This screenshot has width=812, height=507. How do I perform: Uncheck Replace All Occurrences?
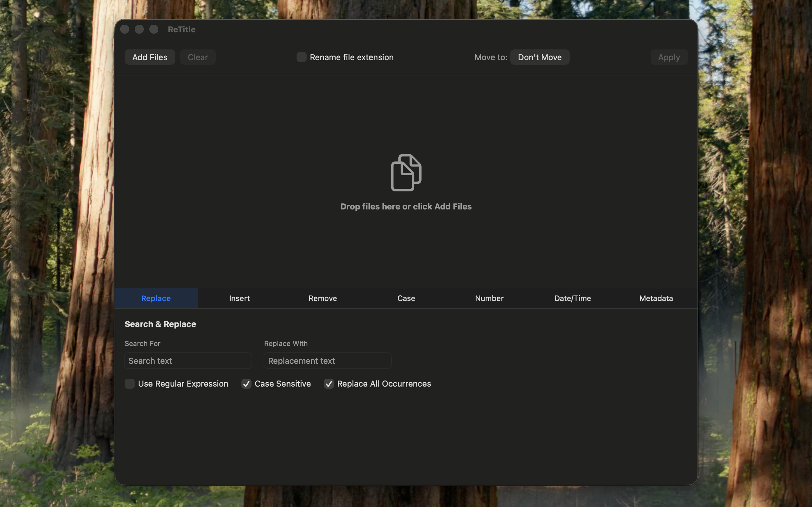(x=329, y=384)
